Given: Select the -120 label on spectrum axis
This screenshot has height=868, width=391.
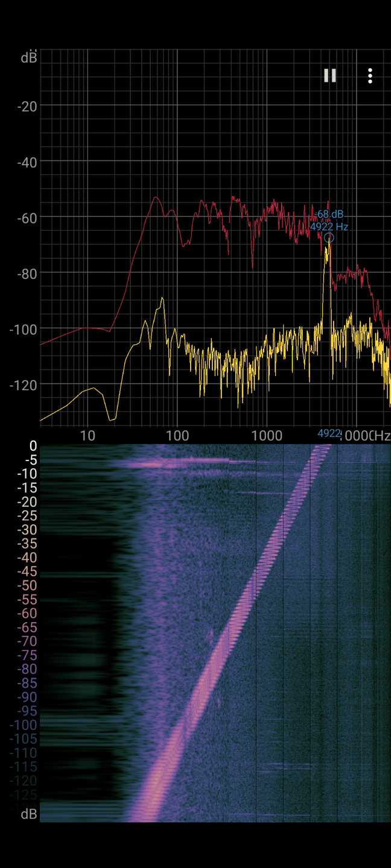Looking at the screenshot, I should pyautogui.click(x=23, y=385).
